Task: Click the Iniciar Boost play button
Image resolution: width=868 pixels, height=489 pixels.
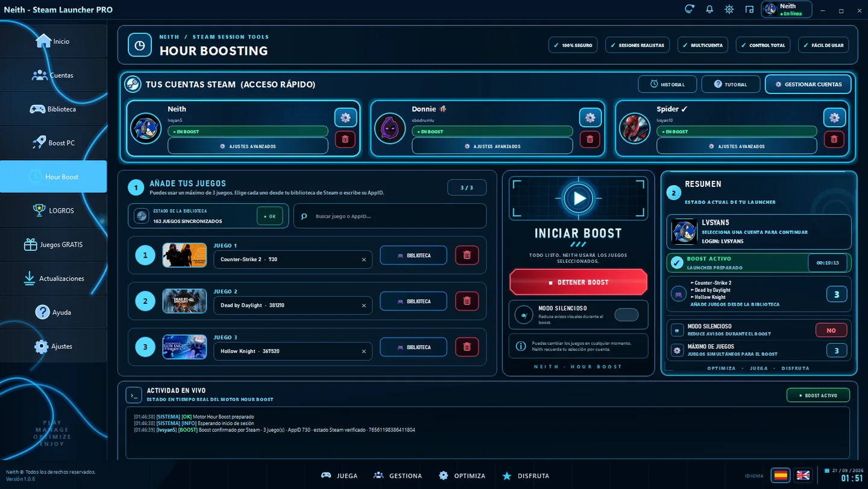Action: coord(579,198)
